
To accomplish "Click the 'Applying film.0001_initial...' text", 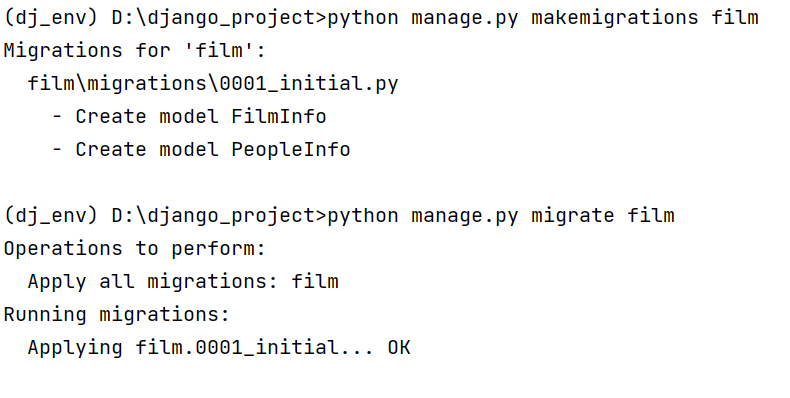I will tap(201, 348).
